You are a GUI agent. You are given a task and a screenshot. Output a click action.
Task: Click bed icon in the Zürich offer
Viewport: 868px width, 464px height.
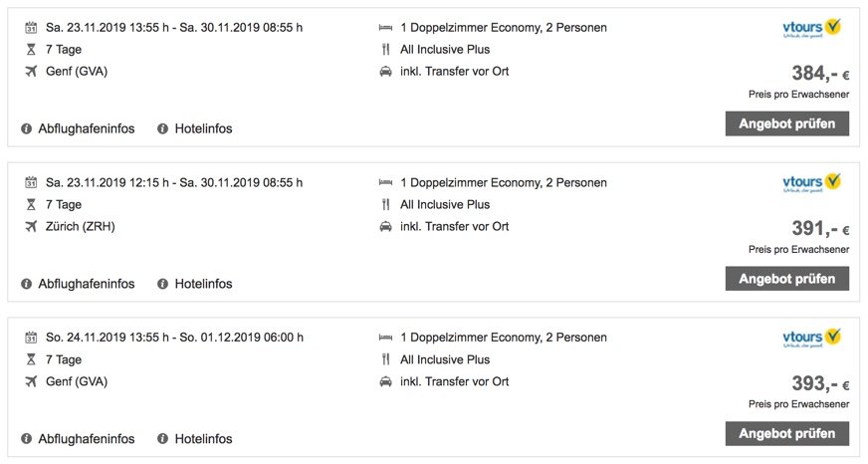coord(385,182)
